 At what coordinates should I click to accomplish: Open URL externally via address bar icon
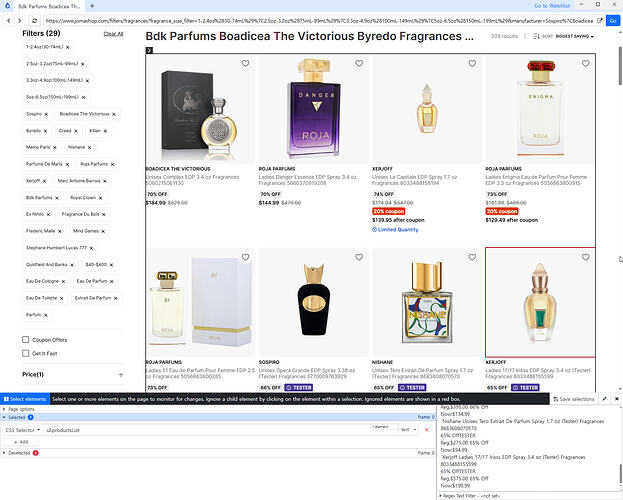click(x=600, y=21)
